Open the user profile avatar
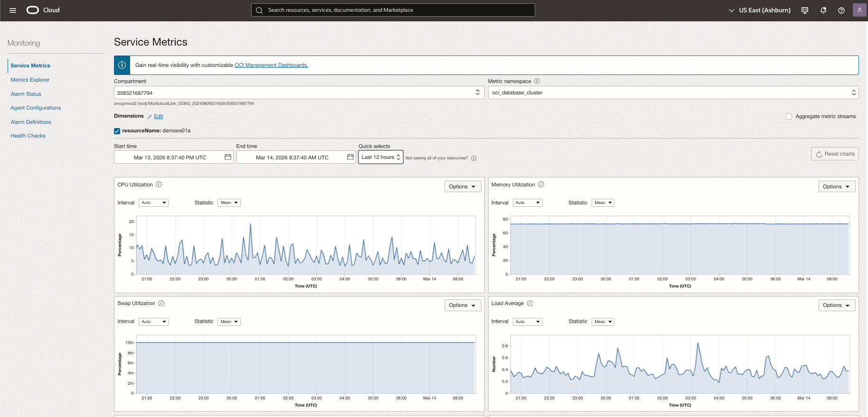The height and width of the screenshot is (417, 868). point(859,10)
